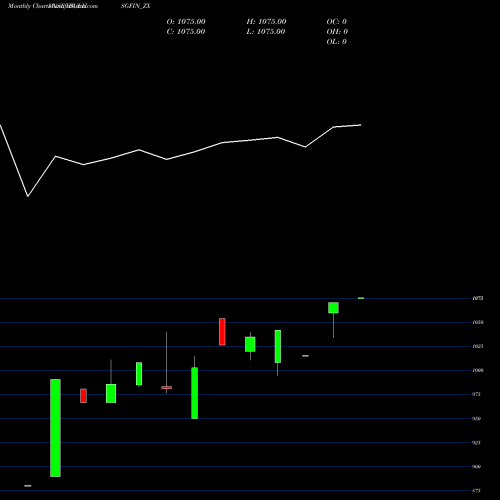Click the 975 price axis label
The width and height of the screenshot is (500, 500).
(477, 394)
